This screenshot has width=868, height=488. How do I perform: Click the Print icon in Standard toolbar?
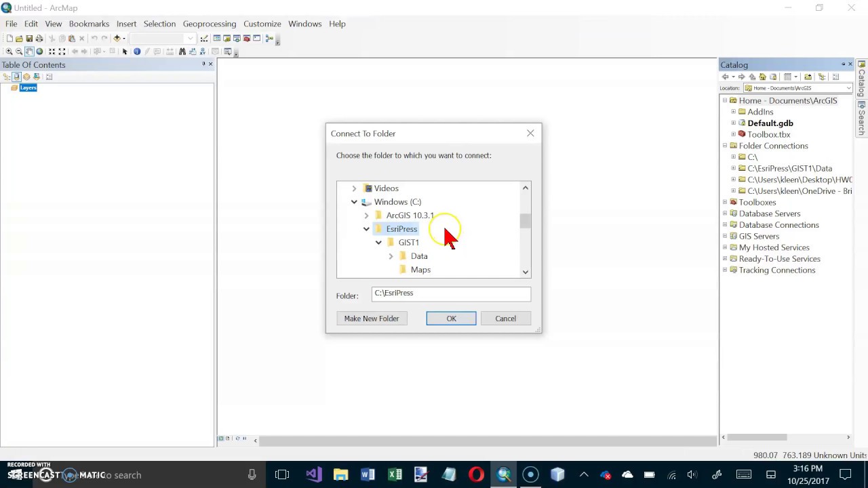(x=39, y=39)
